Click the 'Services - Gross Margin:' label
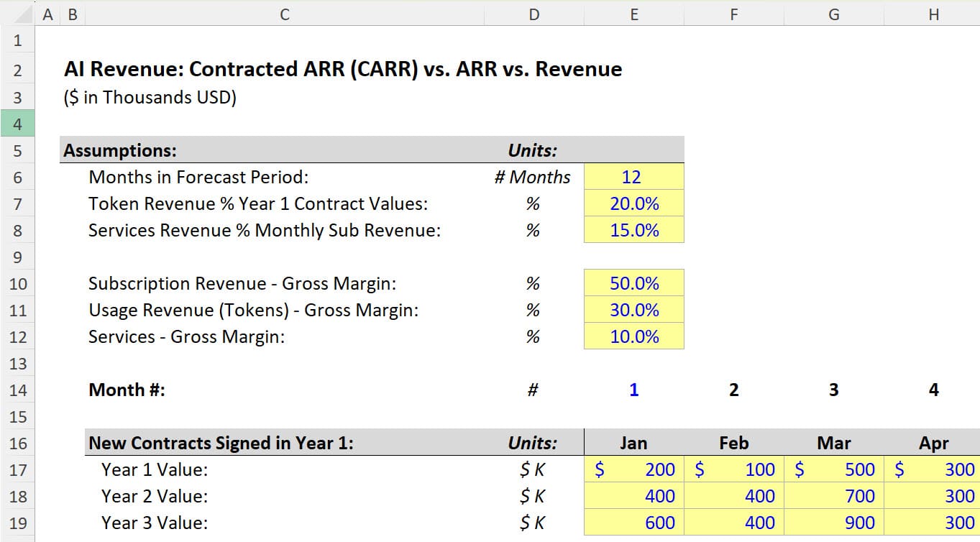 (x=187, y=336)
